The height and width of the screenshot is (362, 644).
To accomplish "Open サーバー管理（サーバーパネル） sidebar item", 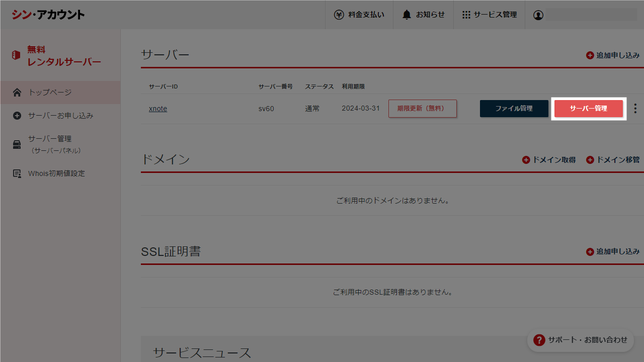I will coord(60,144).
